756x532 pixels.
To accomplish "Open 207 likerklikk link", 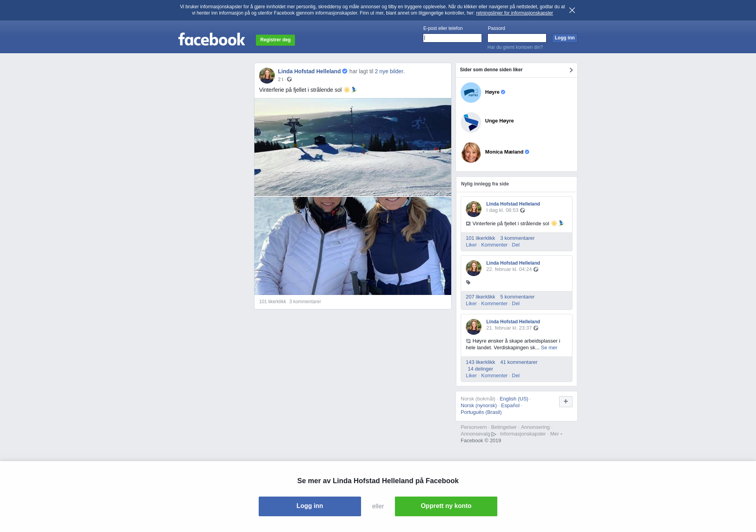I will pos(480,297).
